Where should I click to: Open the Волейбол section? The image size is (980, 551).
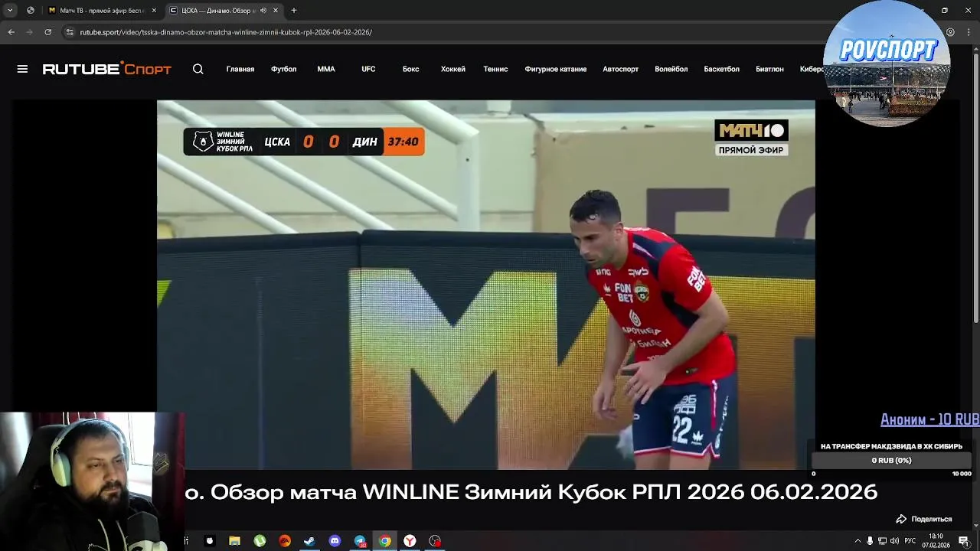[x=671, y=69]
